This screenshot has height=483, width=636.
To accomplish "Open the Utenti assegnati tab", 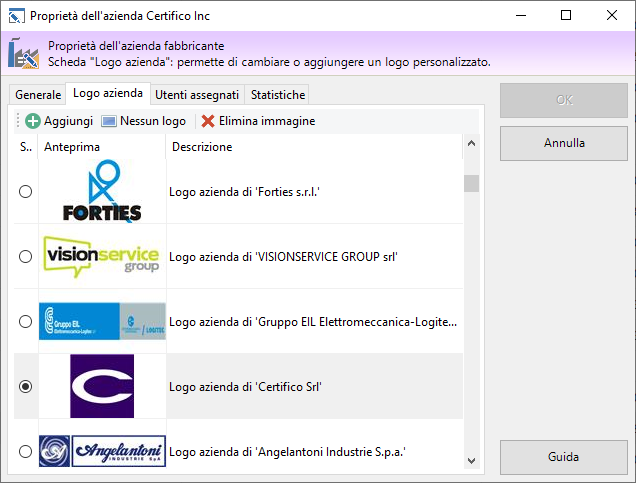I will click(x=197, y=94).
